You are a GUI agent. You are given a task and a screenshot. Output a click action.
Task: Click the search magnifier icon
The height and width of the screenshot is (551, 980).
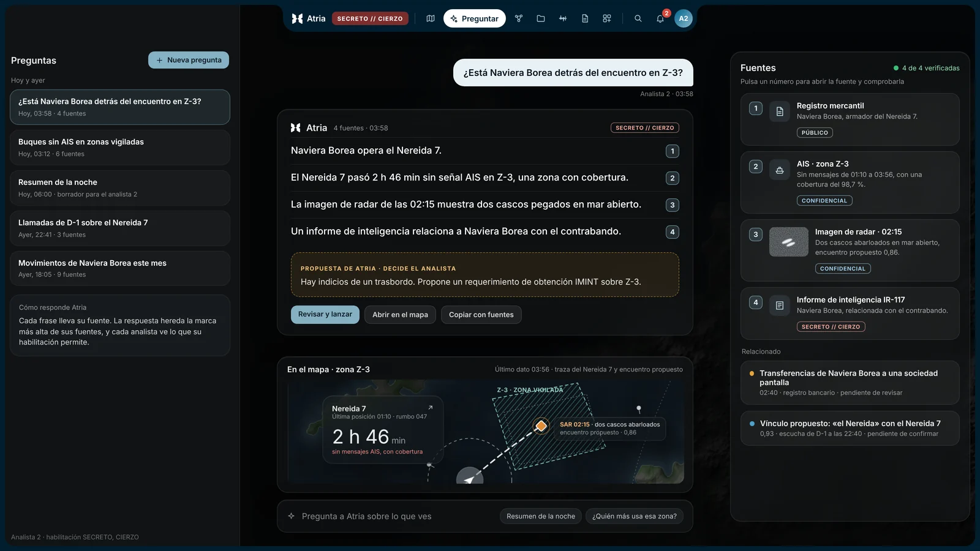(x=638, y=18)
